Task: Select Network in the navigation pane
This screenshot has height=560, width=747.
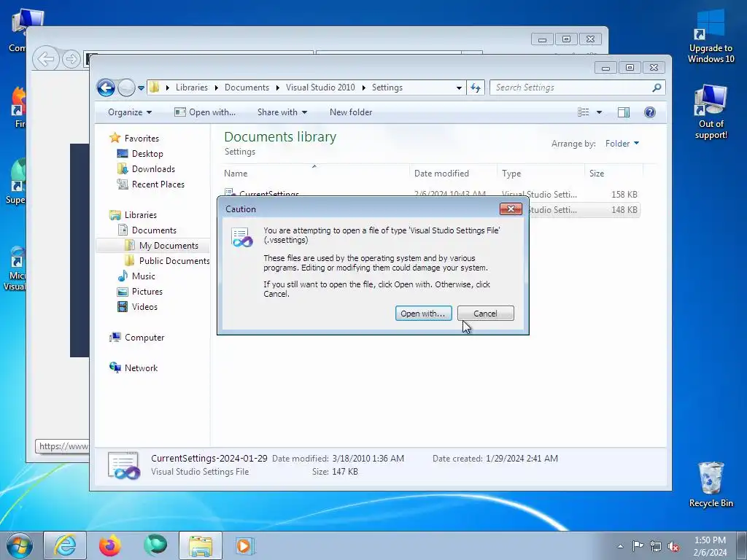Action: [141, 367]
